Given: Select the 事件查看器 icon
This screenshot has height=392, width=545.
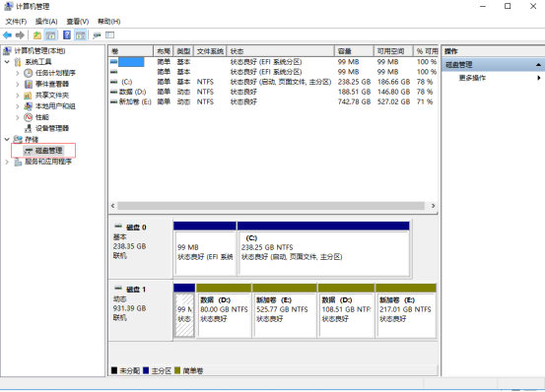Looking at the screenshot, I should click(x=29, y=84).
